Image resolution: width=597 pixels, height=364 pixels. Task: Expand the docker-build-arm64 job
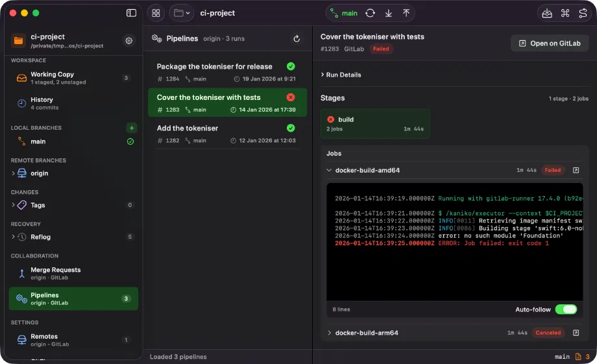(329, 333)
